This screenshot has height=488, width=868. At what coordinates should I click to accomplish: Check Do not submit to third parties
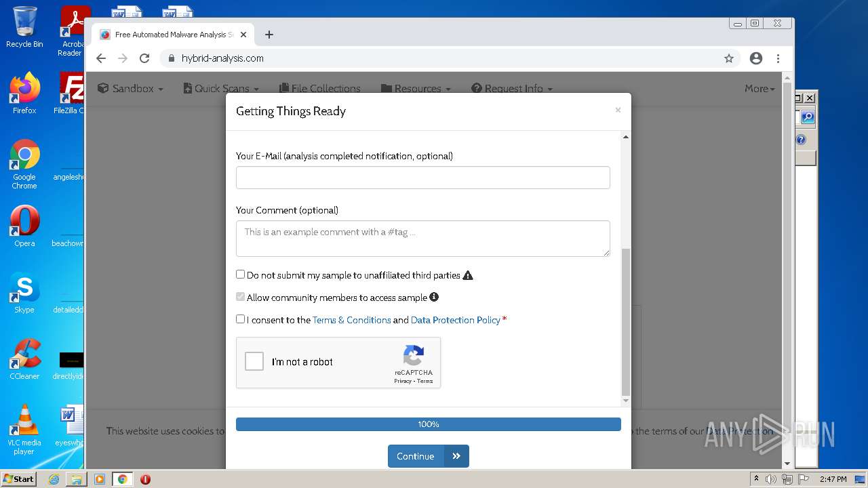[x=240, y=274]
